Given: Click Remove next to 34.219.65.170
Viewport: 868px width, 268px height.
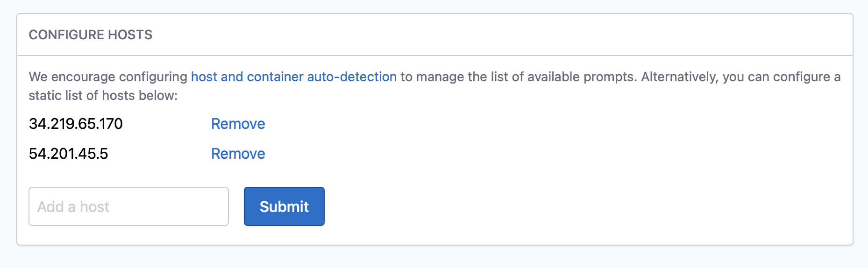Looking at the screenshot, I should [x=238, y=124].
